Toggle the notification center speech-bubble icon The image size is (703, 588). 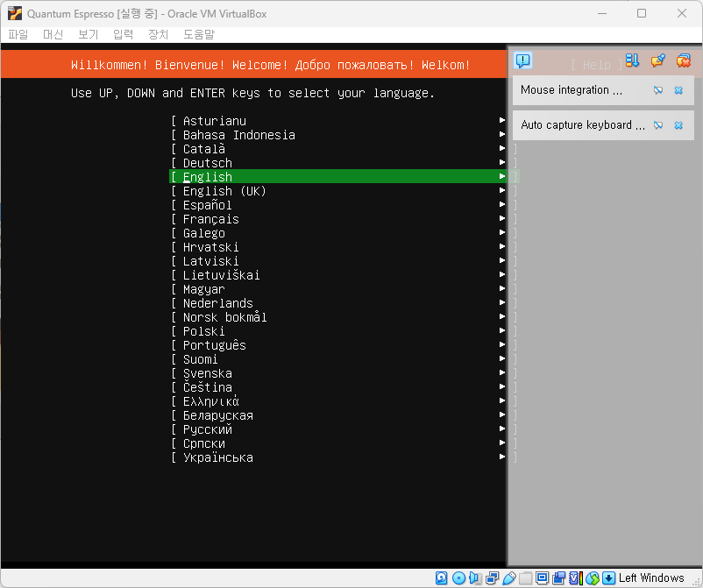[523, 60]
